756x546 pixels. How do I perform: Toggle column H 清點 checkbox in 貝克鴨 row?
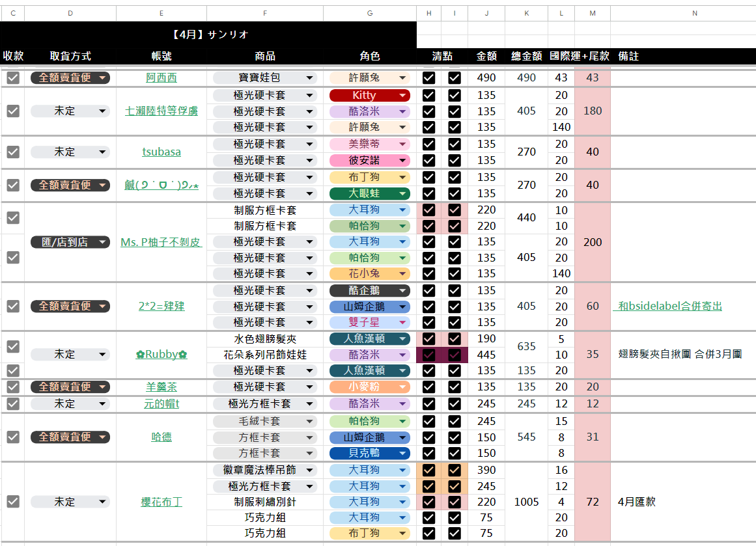428,453
